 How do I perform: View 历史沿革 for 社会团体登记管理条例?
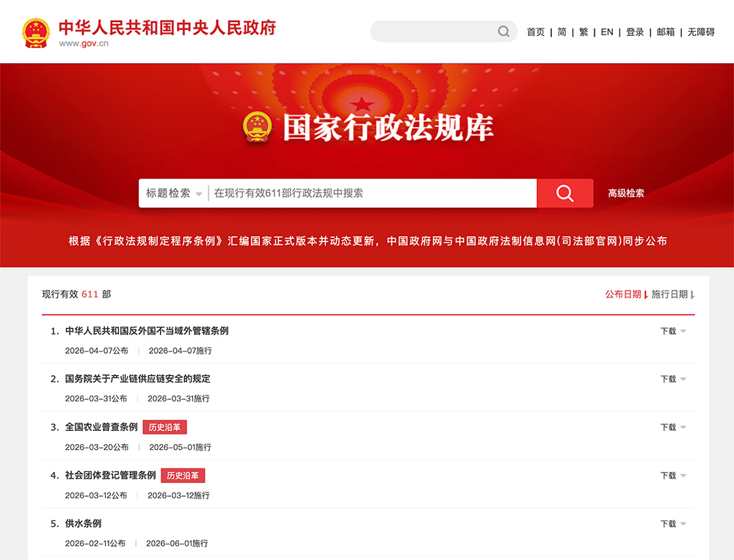[x=183, y=476]
